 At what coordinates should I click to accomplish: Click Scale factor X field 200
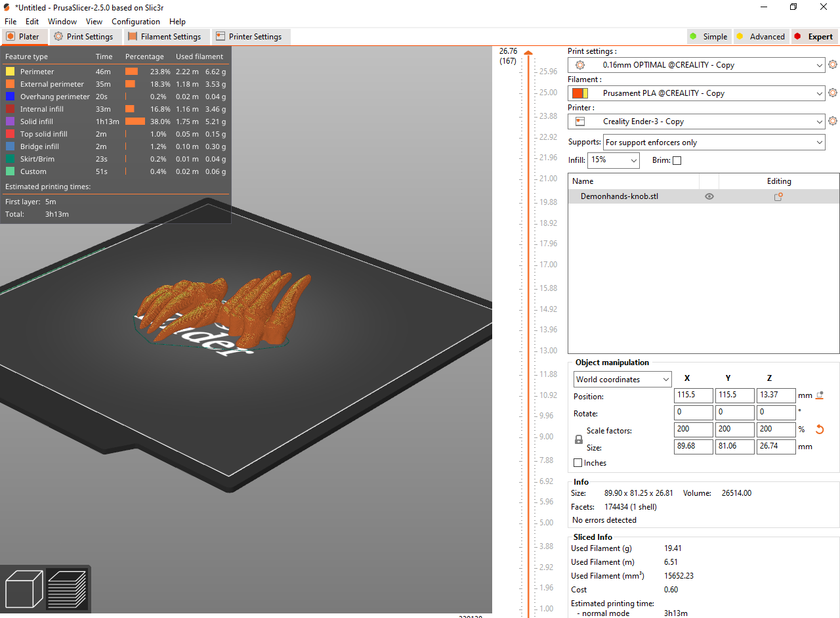[x=694, y=430]
